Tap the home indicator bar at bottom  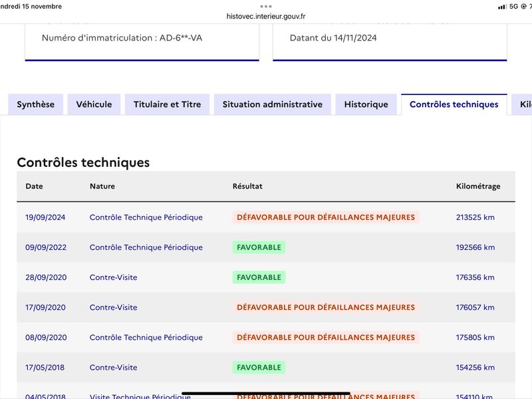tap(266, 394)
